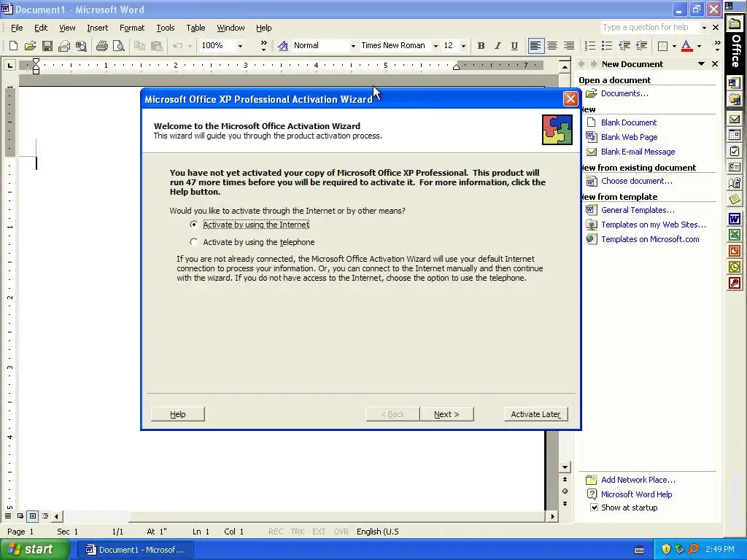
Task: Expand the New Document task pane menu
Action: click(701, 64)
